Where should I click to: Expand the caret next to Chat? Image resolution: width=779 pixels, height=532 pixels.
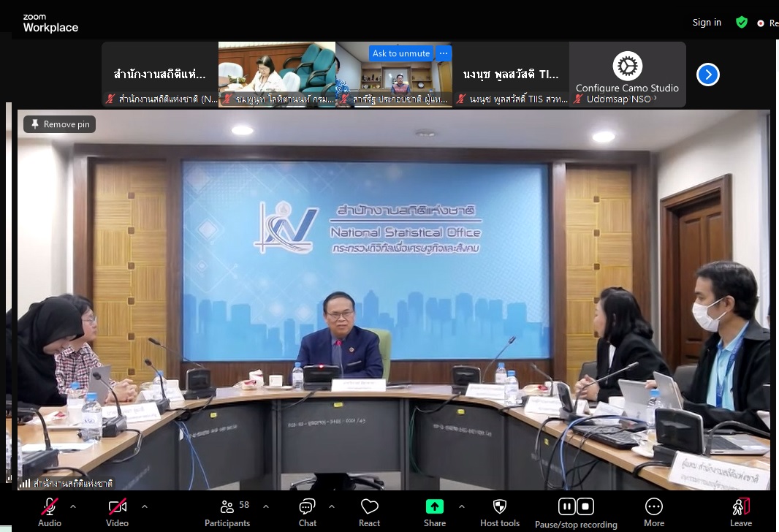point(331,506)
